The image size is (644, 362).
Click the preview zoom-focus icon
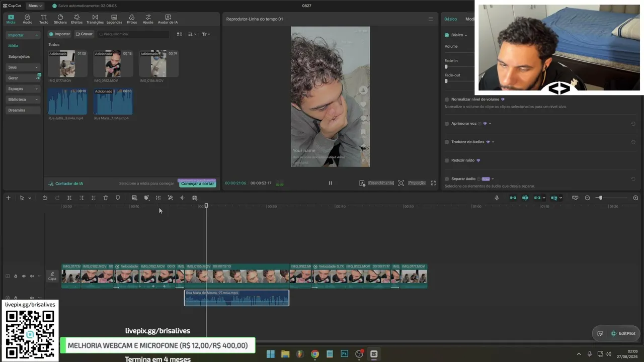click(401, 183)
